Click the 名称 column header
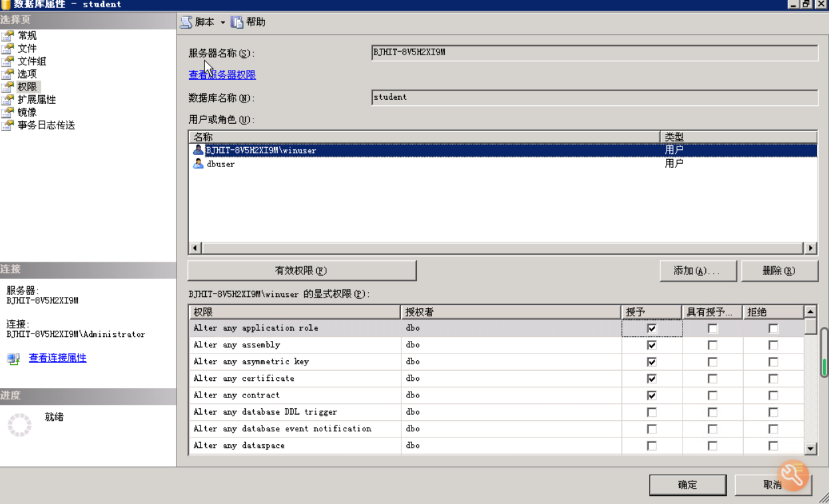The height and width of the screenshot is (504, 829). [x=424, y=136]
